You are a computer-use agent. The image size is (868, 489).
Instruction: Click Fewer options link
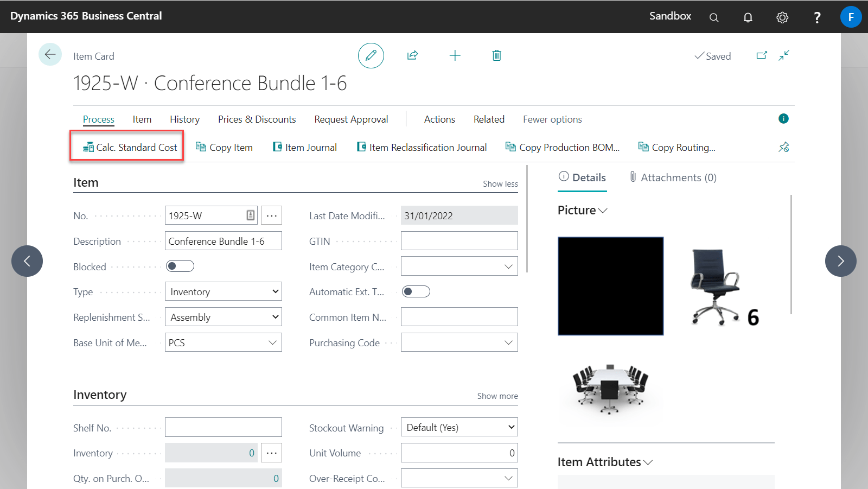552,119
